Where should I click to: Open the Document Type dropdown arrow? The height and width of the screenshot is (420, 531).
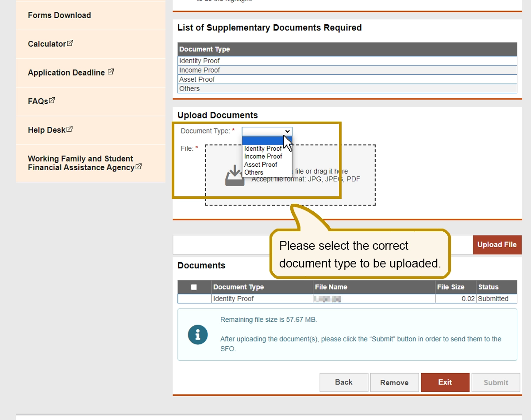tap(288, 131)
